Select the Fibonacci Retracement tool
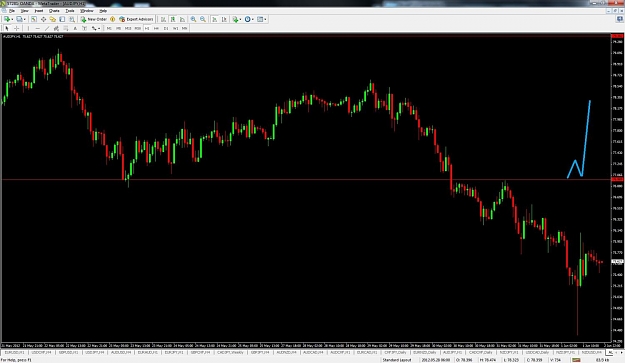The height and width of the screenshot is (363, 625). click(66, 28)
